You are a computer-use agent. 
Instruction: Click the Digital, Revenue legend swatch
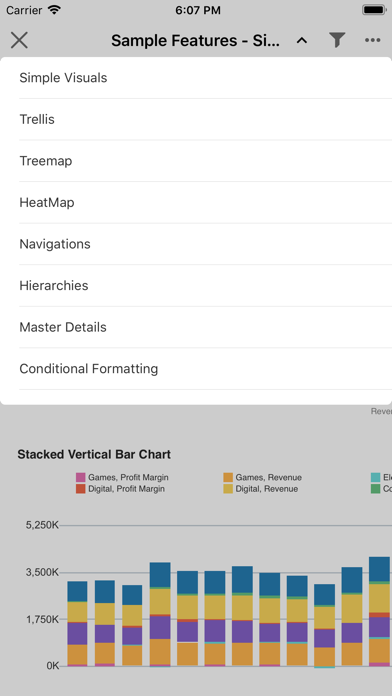(x=228, y=489)
